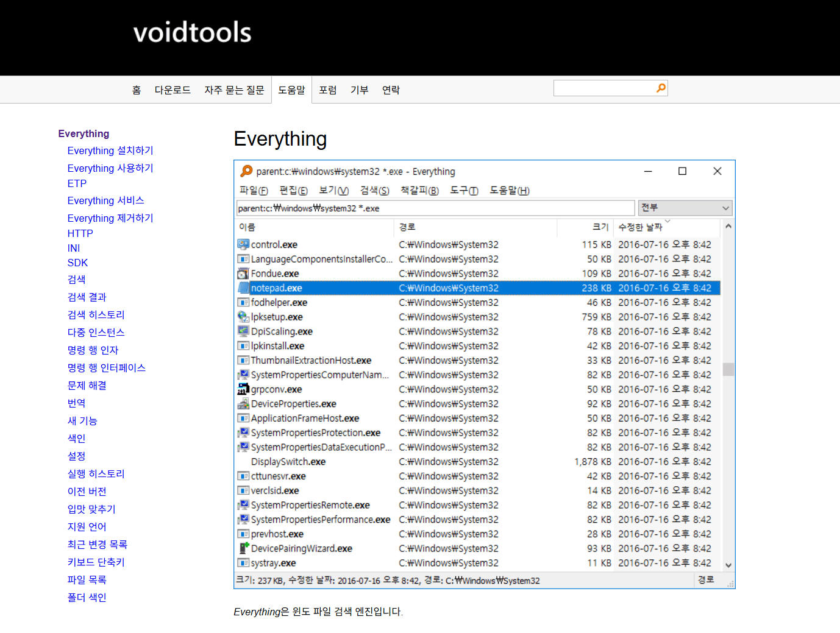Click the LanguageComponentsInstaller file icon

243,259
